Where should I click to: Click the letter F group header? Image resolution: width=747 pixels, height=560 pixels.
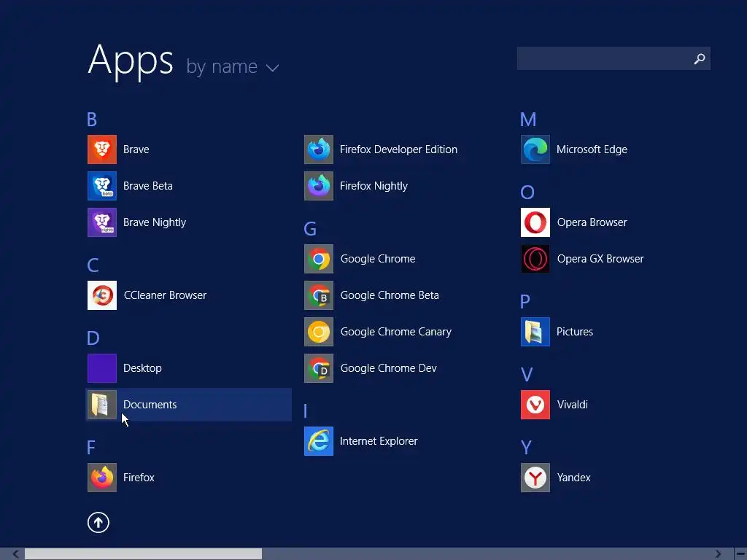[x=91, y=448]
